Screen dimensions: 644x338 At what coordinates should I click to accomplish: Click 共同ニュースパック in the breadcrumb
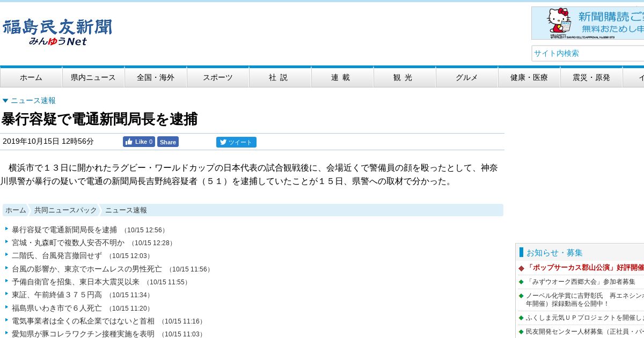coord(65,210)
